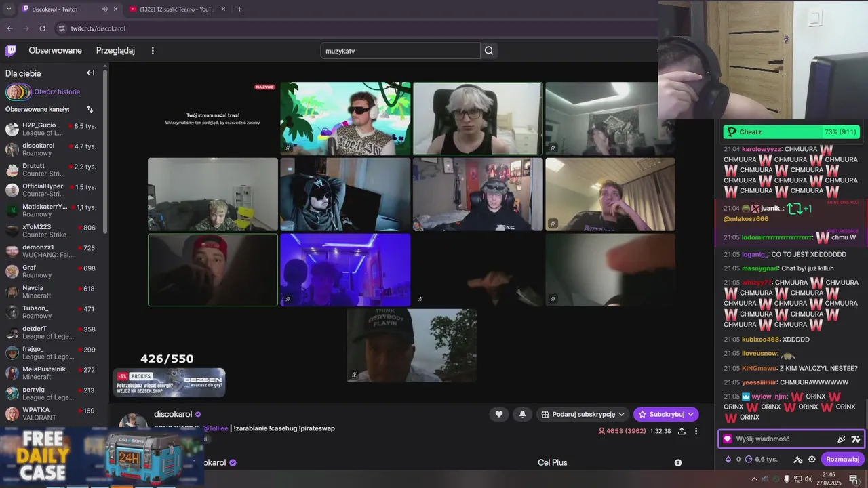Image resolution: width=868 pixels, height=488 pixels.
Task: Click the Rozmawiaj chat button
Action: coord(842,459)
